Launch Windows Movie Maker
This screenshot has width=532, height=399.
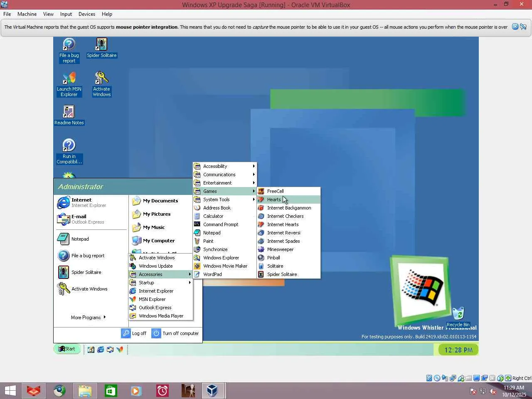tap(225, 266)
